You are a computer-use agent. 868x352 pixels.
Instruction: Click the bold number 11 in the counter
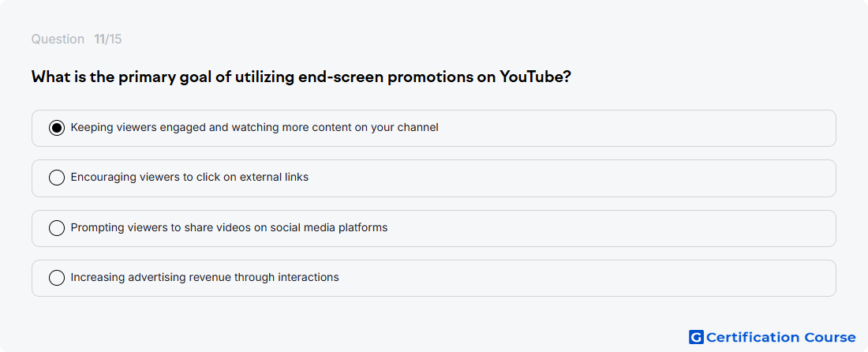pos(99,39)
